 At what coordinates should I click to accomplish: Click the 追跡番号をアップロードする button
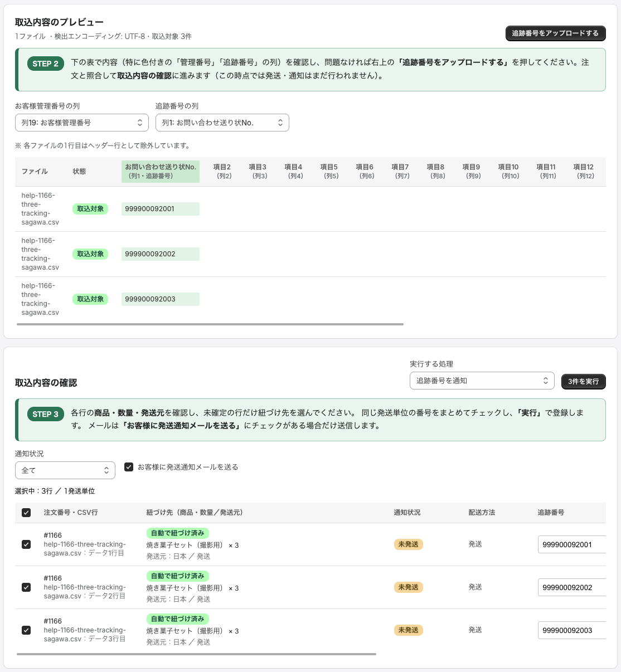555,33
